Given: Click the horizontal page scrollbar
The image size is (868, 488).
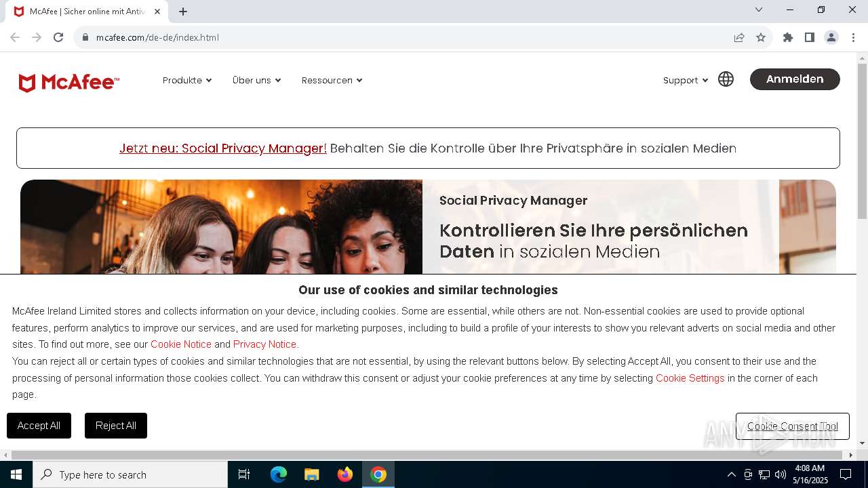Looking at the screenshot, I should [427, 455].
